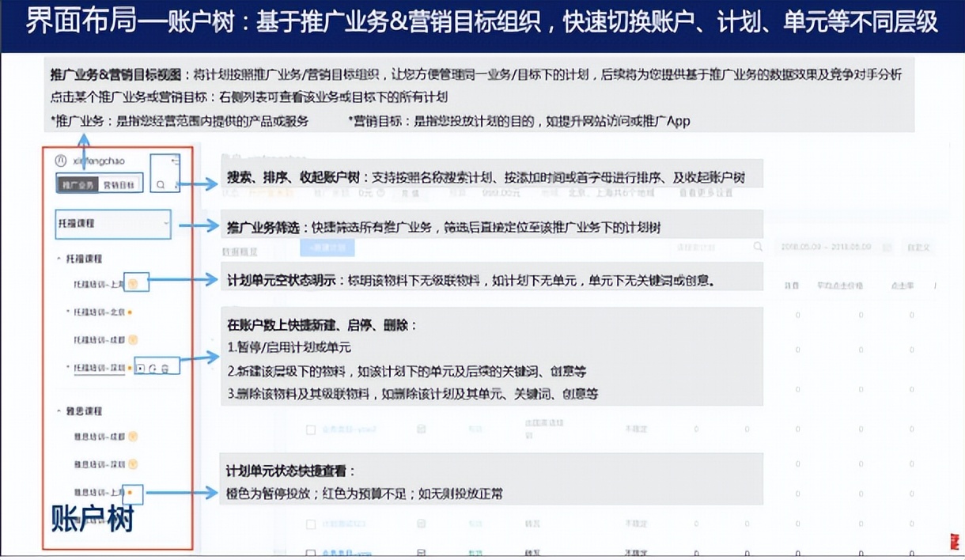Open the date range picker field
The image size is (965, 560).
click(834, 248)
